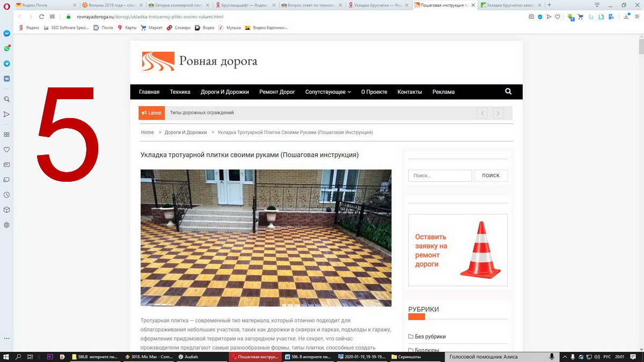Open the Сопутствующее dropdown menu

pyautogui.click(x=327, y=92)
